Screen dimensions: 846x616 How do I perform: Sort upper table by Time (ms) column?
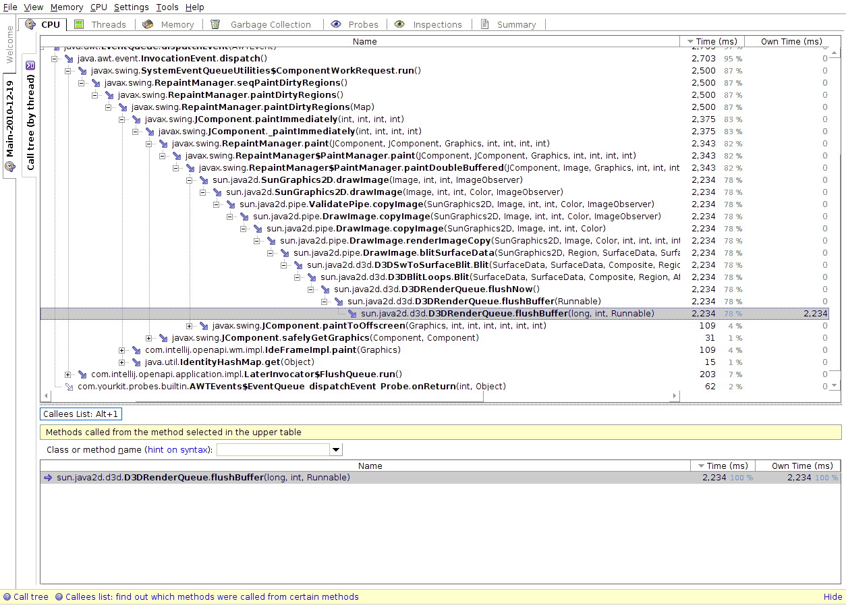pos(712,42)
